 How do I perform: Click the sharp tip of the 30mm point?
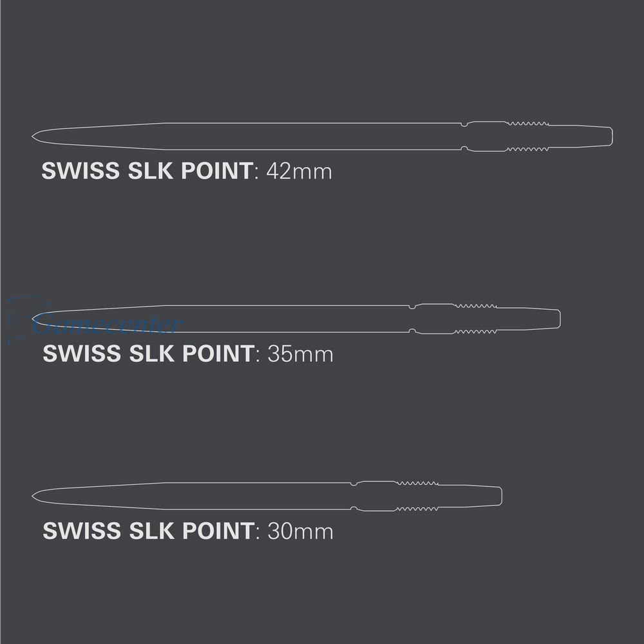33,496
